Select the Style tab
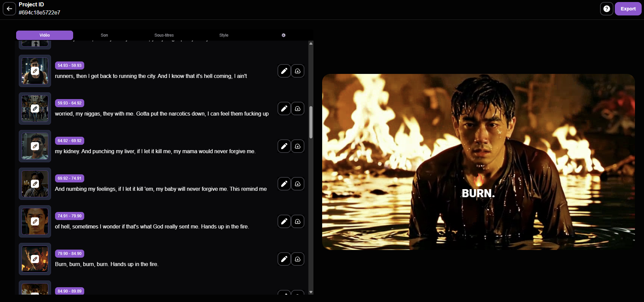 [x=224, y=35]
